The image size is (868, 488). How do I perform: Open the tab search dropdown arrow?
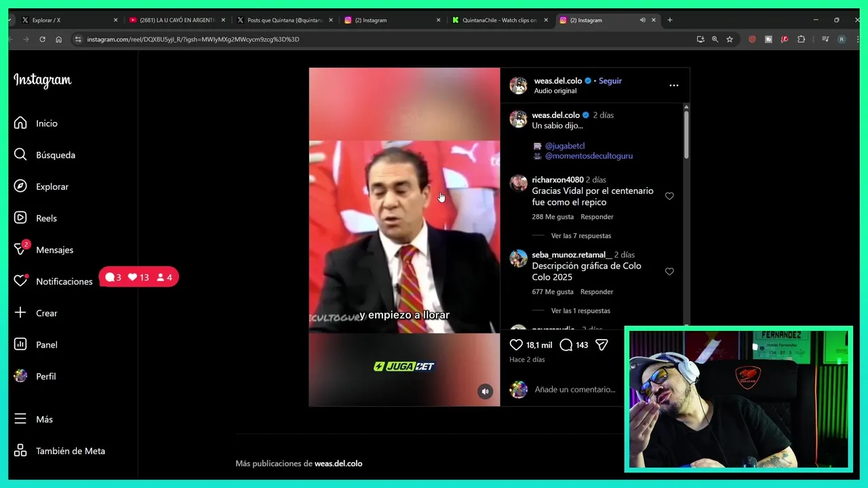(x=10, y=20)
